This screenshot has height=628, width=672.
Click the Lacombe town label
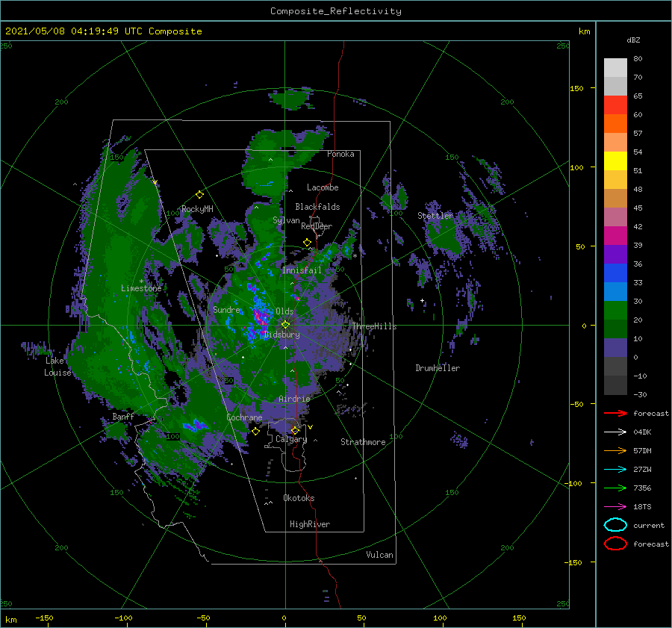[x=323, y=187]
